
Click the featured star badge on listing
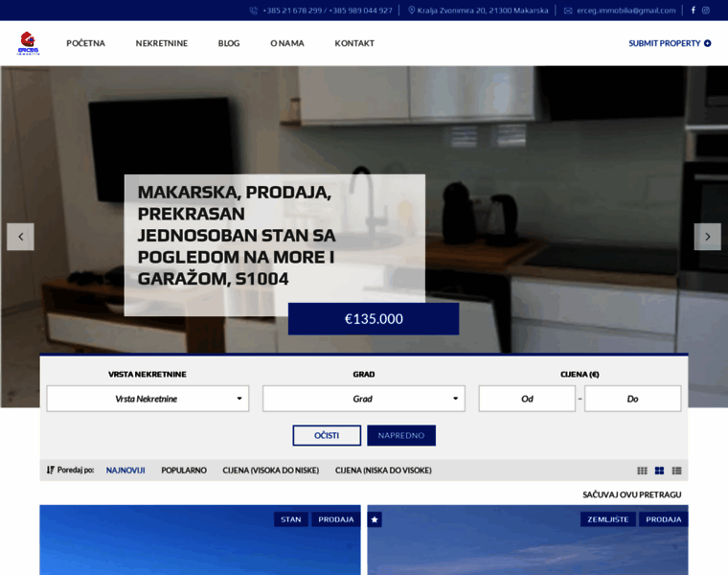click(375, 519)
